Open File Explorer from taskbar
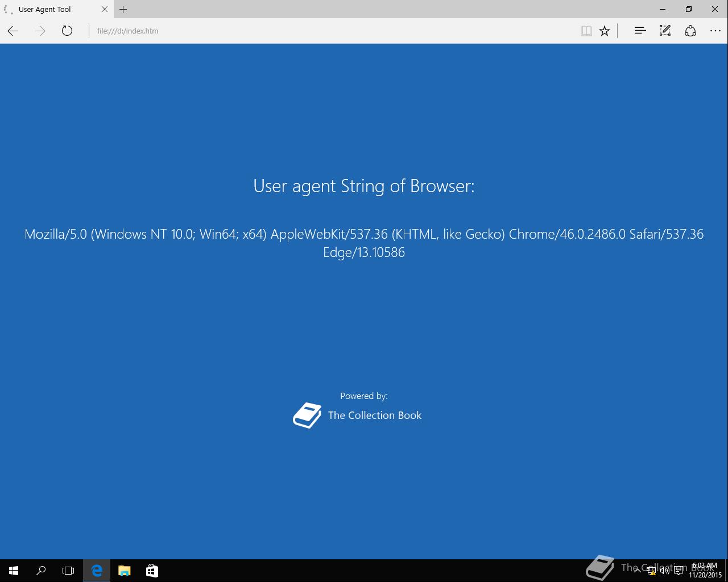The width and height of the screenshot is (728, 582). (124, 571)
